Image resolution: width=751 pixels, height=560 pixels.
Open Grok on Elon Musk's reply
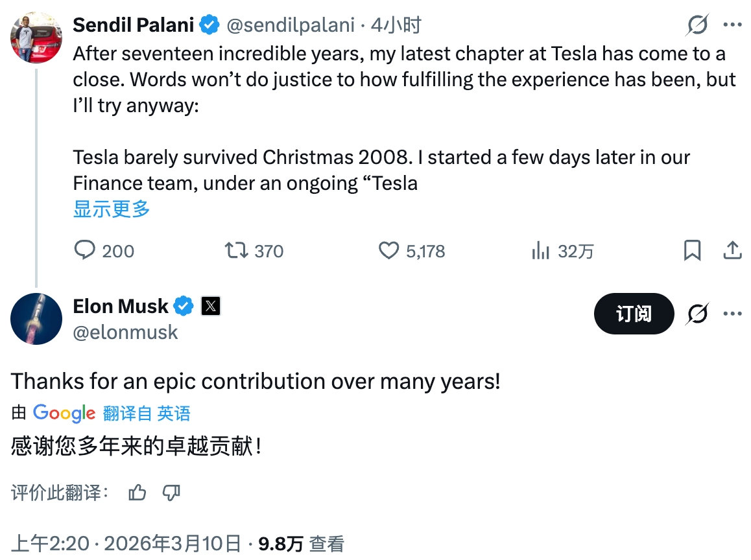pyautogui.click(x=697, y=314)
